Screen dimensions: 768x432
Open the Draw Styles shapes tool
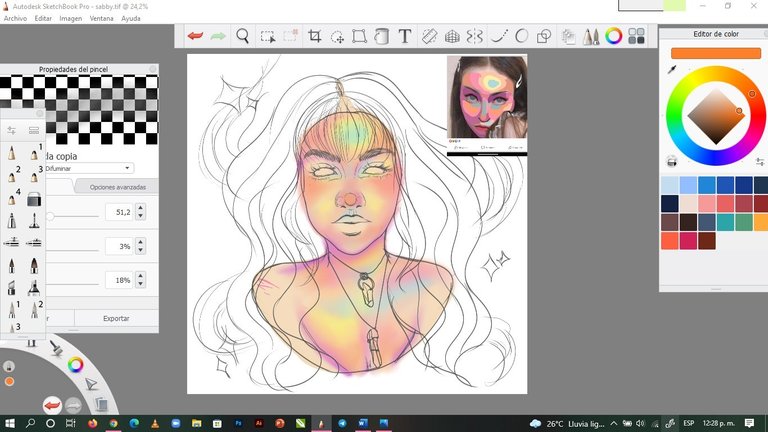[544, 36]
